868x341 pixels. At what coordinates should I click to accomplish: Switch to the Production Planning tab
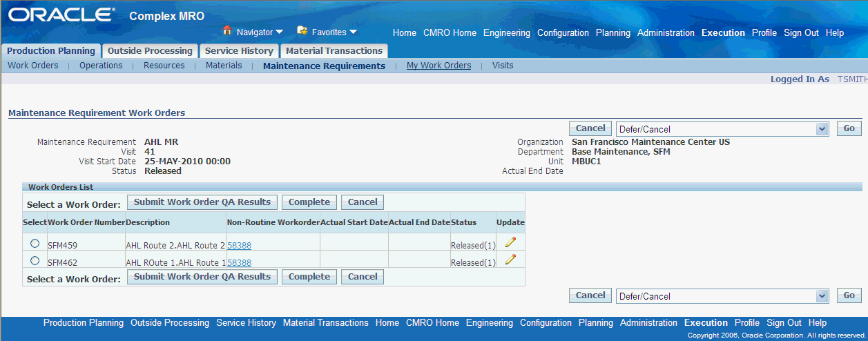click(51, 50)
